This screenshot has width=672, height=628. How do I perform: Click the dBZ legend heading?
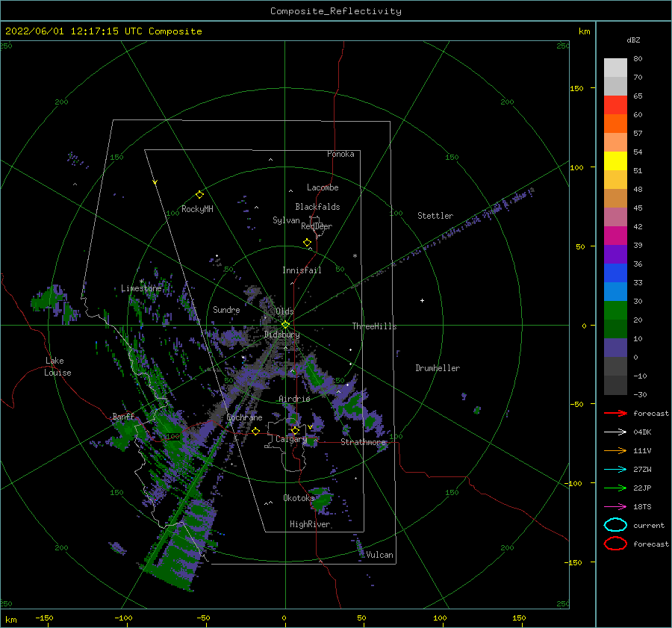point(633,40)
